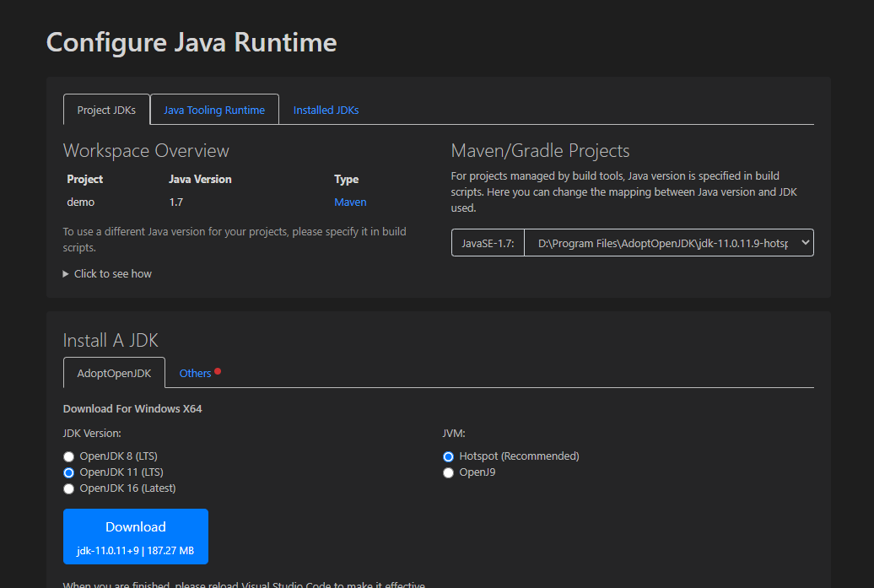Switch to the Others install tab
This screenshot has height=588, width=874.
194,372
